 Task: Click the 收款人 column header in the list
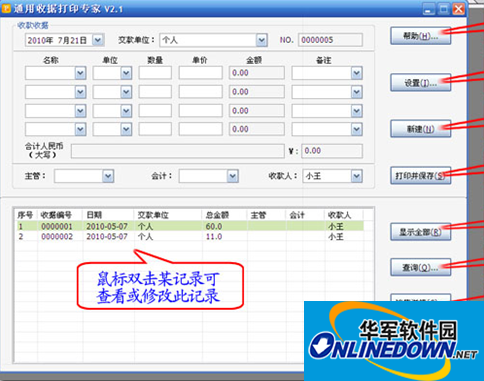coord(344,215)
